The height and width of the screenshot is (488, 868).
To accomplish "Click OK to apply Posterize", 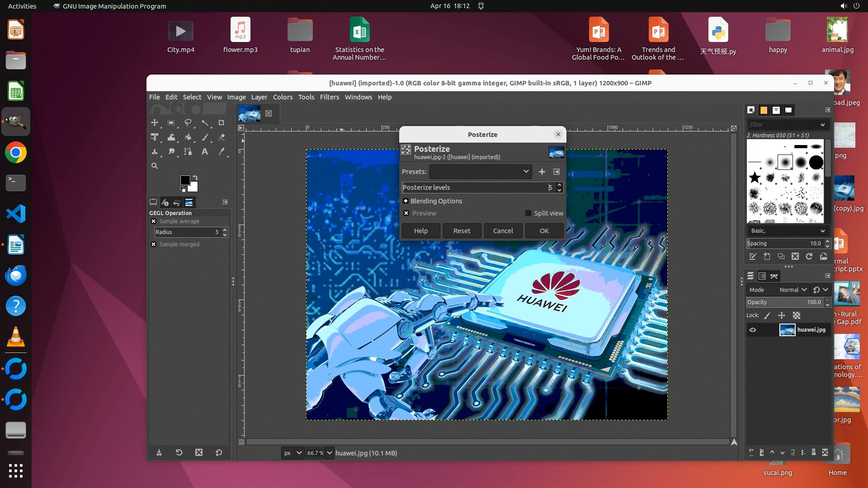I will point(544,231).
